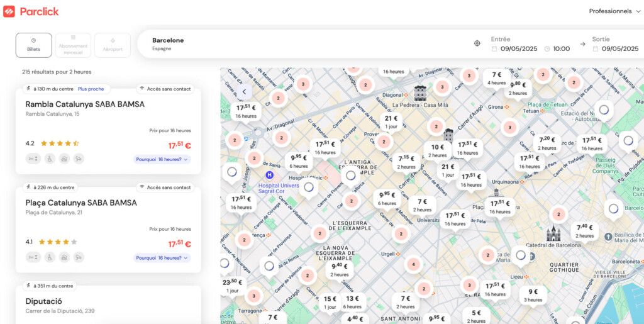Click the contactless icon on Rambla Catalunya card
Image resolution: width=644 pixels, height=324 pixels.
(x=142, y=88)
